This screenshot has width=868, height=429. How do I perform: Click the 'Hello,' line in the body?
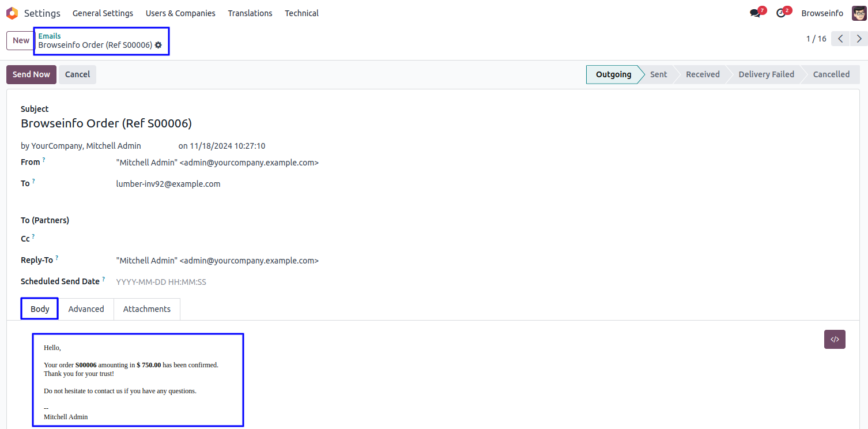click(x=52, y=348)
